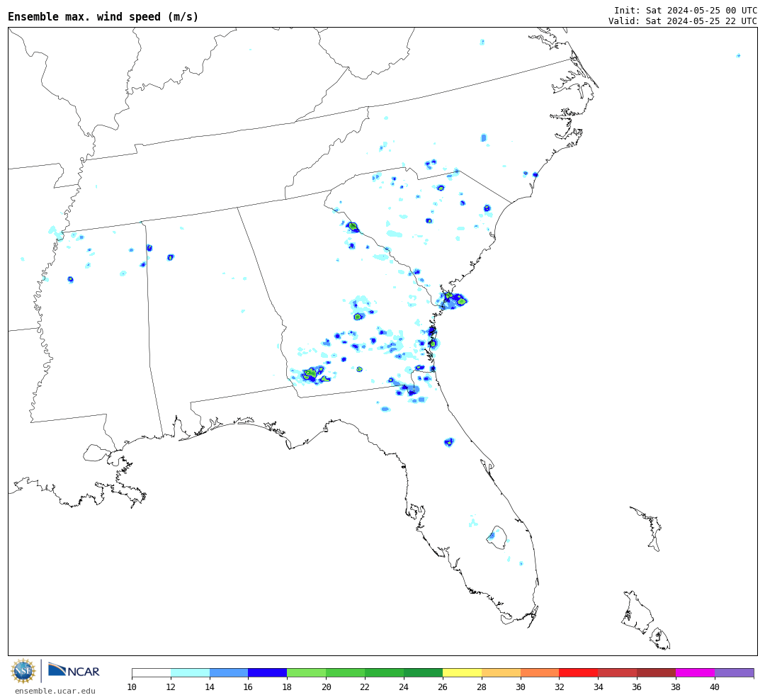This screenshot has width=765, height=700.
Task: Click the colorbar label '26'
Action: 443,687
